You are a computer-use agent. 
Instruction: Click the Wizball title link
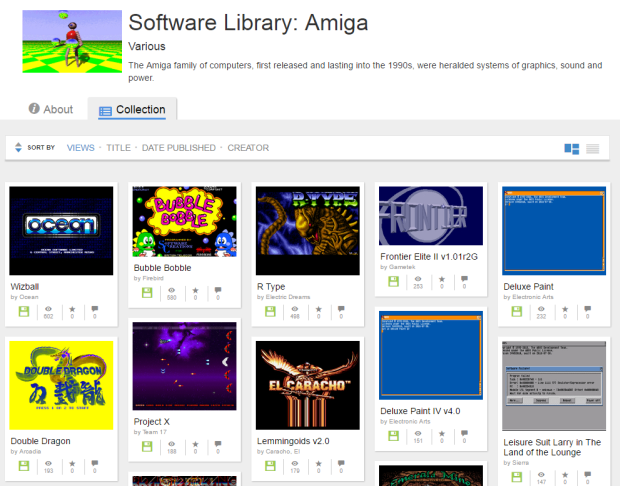click(25, 287)
